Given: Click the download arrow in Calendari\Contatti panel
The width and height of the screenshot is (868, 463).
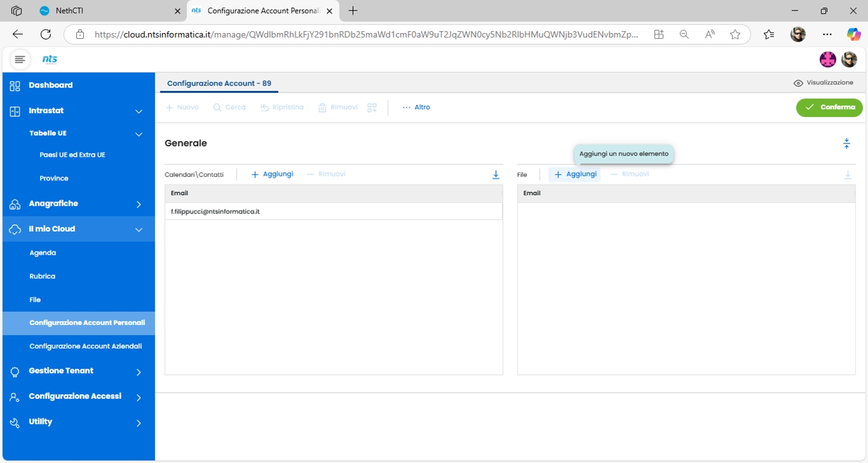Looking at the screenshot, I should (x=496, y=175).
